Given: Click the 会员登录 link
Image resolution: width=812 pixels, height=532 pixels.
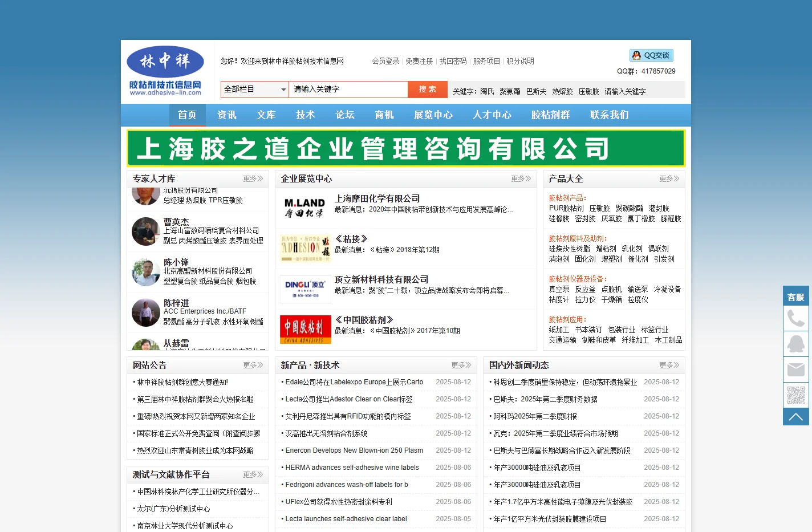Looking at the screenshot, I should click(x=385, y=61).
